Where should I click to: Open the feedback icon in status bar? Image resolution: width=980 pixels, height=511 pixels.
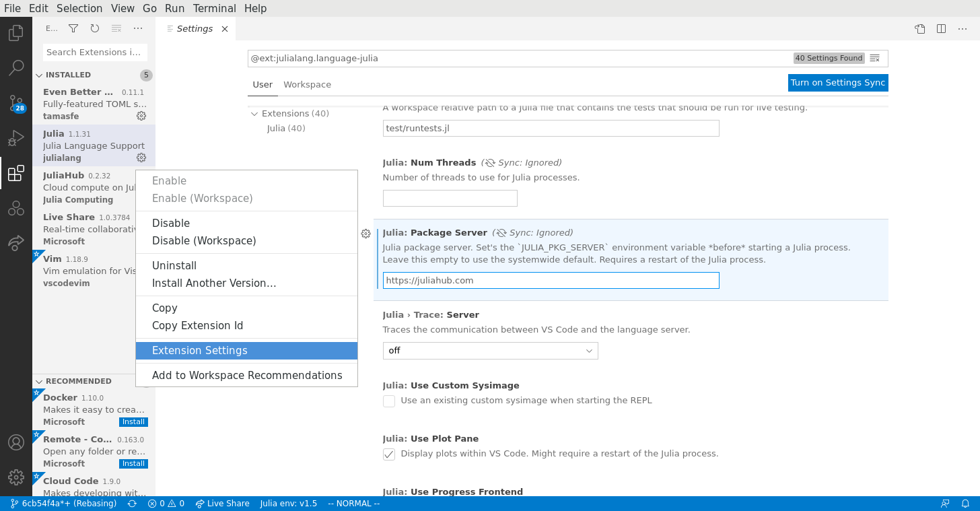(x=946, y=504)
